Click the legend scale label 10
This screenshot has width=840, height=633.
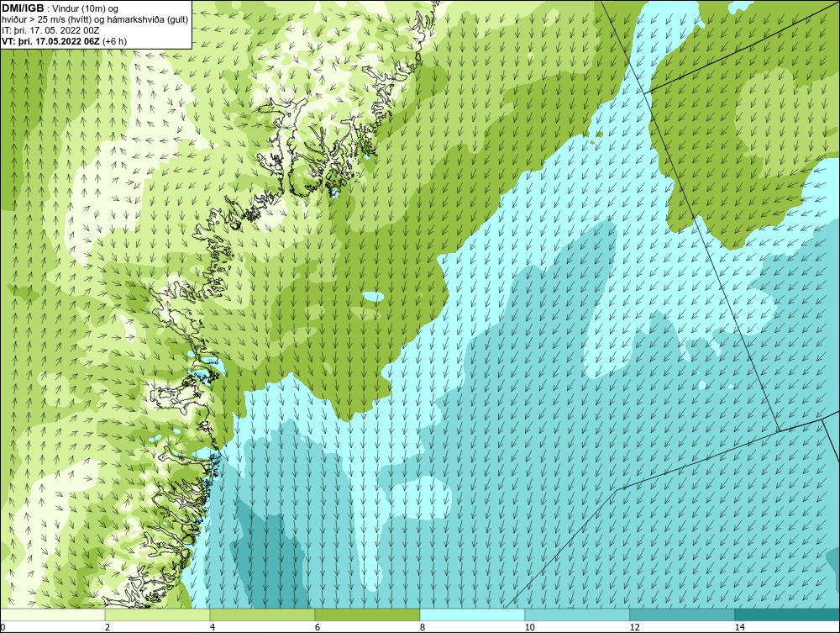pos(529,627)
